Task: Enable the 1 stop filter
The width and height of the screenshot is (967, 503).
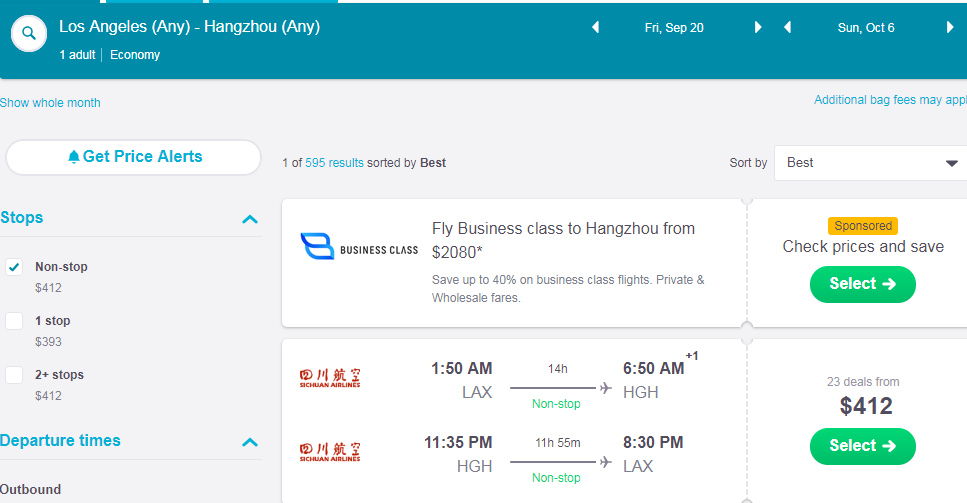Action: (14, 321)
